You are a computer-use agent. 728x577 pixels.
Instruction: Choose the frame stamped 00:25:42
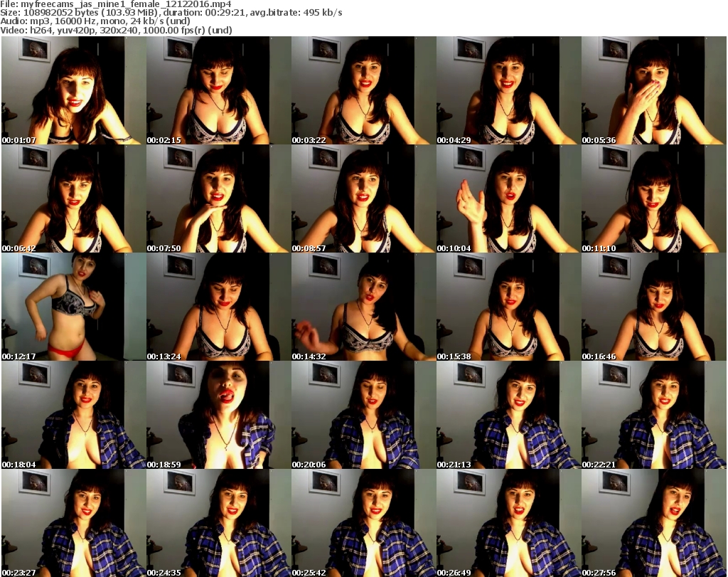pos(363,523)
